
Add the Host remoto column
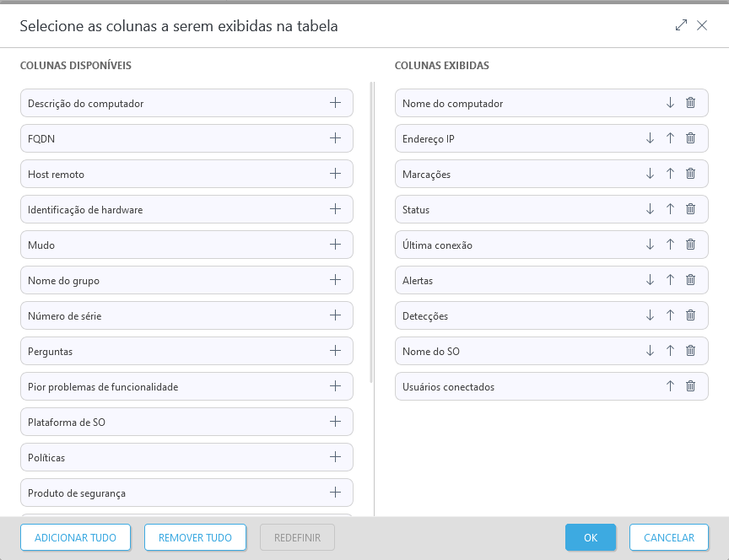pos(335,174)
